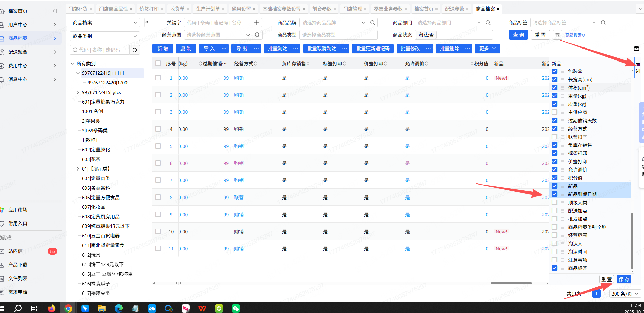Click the search icon next to 商品品牌
Image resolution: width=644 pixels, height=313 pixels.
373,23
